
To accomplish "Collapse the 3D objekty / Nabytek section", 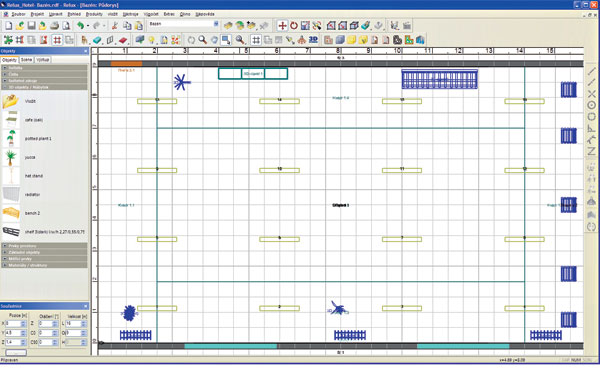I will click(44, 87).
